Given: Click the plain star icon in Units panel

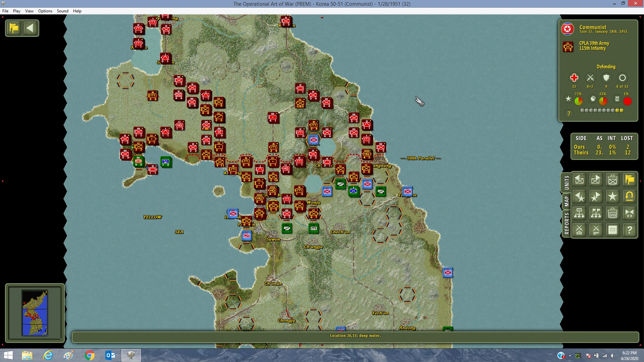Looking at the screenshot, I should (613, 197).
